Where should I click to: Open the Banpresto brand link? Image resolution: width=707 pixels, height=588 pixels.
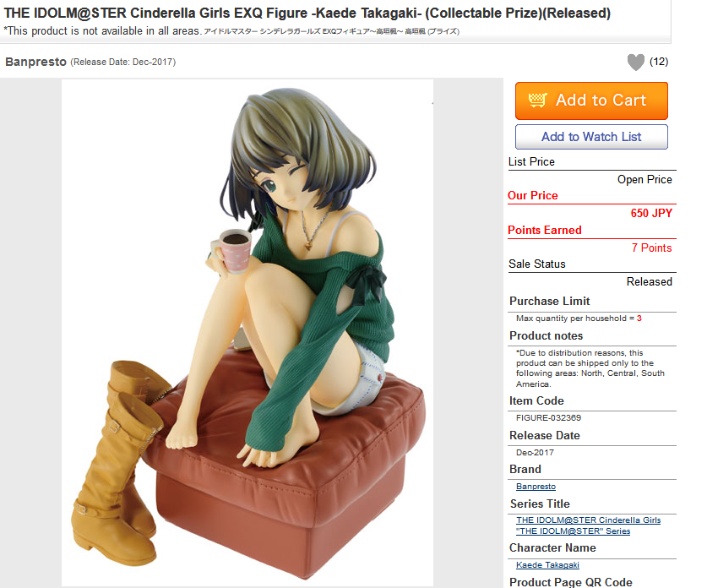point(536,487)
